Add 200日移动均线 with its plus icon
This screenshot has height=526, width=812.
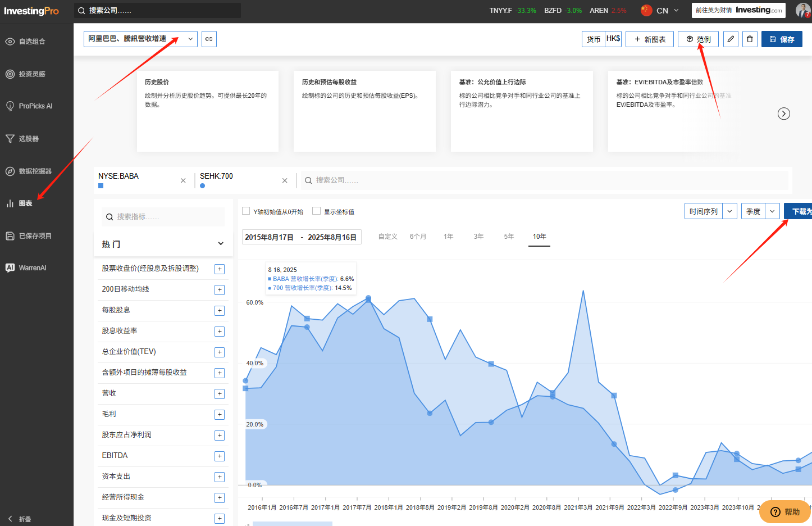coord(220,290)
